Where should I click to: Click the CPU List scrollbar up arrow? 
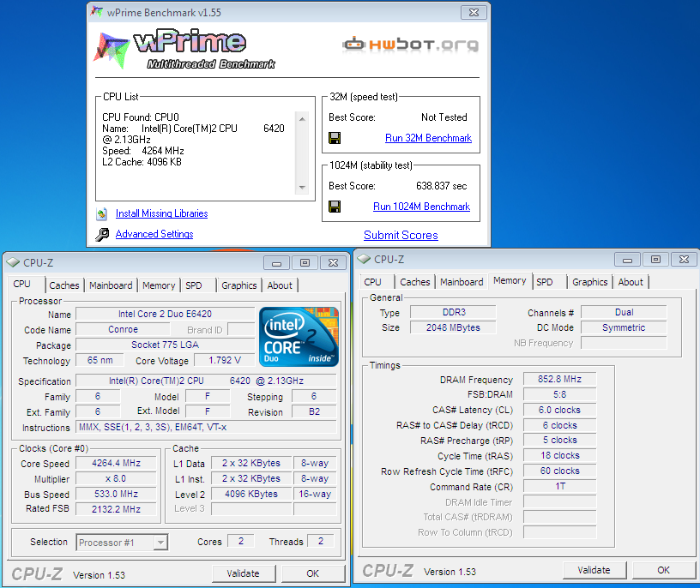point(302,118)
